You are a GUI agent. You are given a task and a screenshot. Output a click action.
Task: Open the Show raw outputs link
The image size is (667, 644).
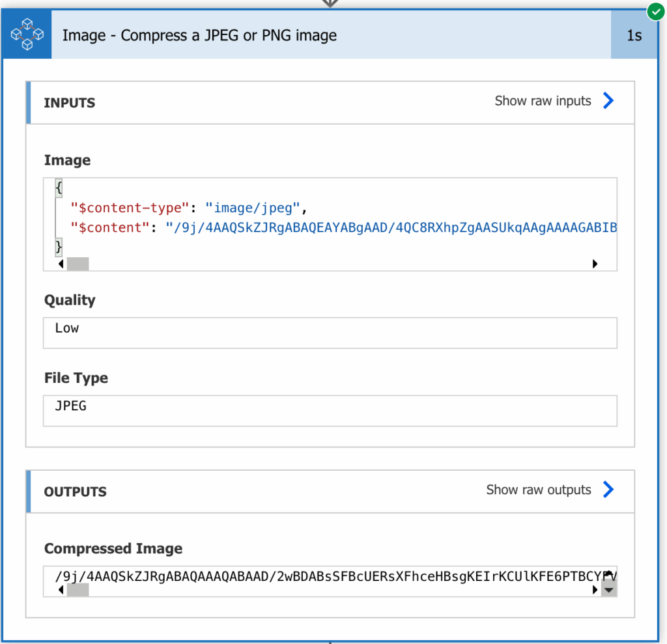[x=539, y=490]
